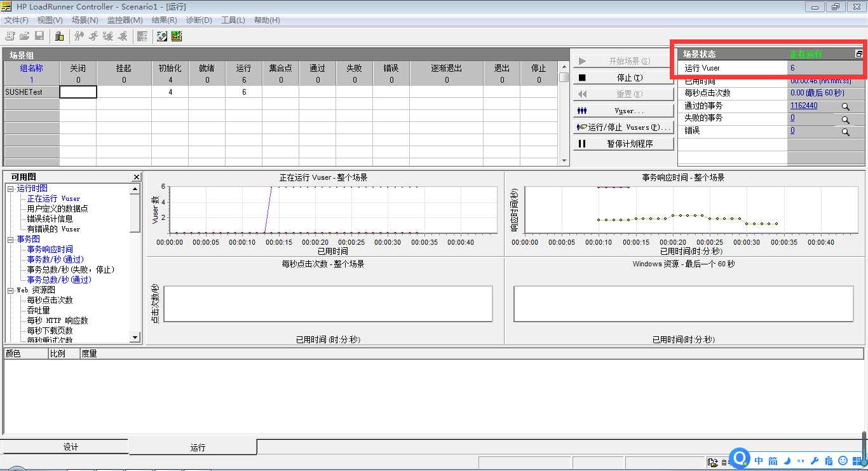
Task: Click the green chart toolbar icon
Action: 177,36
